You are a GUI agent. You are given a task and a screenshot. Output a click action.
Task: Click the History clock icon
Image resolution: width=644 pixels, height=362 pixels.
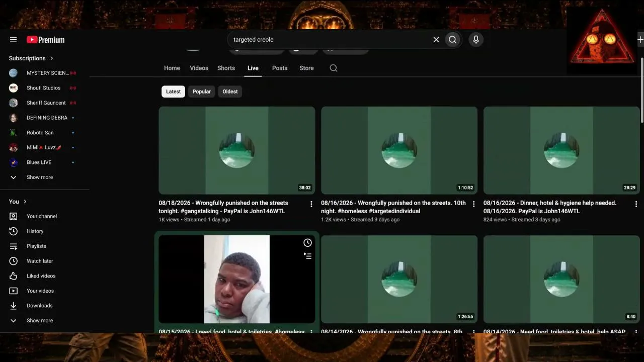14,231
